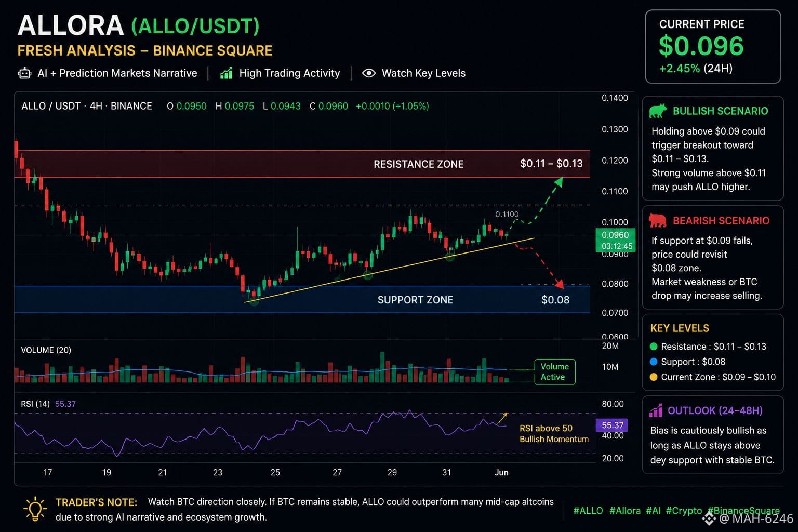Click the 25 date on time axis
798x532 pixels.
(275, 472)
